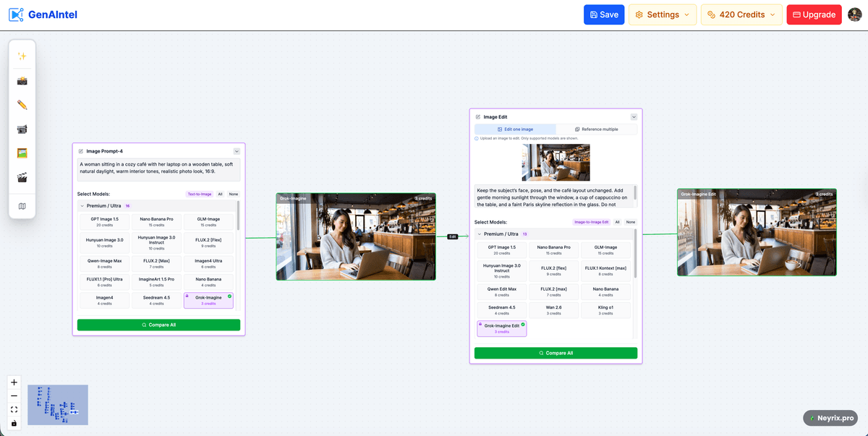
Task: Select the video camera tool in sidebar
Action: [x=22, y=129]
